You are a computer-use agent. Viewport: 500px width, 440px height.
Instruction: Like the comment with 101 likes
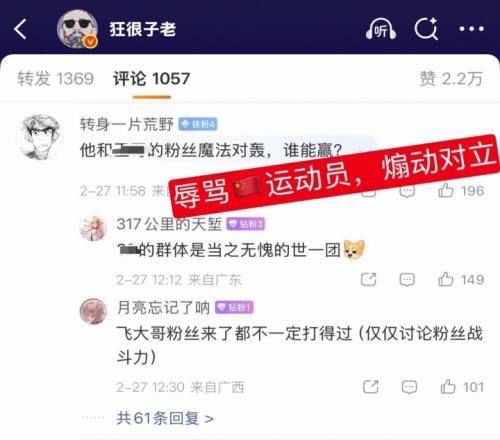(448, 387)
